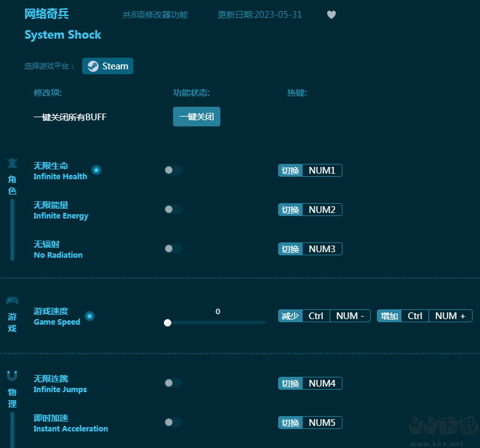The height and width of the screenshot is (448, 480).
Task: Click the Game Speed slider track
Action: (215, 323)
